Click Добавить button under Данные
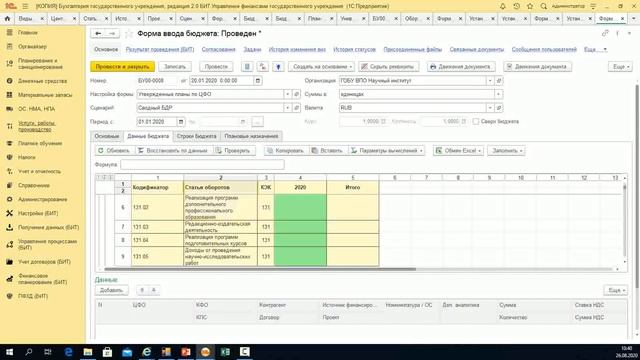This screenshot has height=360, width=640. coord(111,290)
